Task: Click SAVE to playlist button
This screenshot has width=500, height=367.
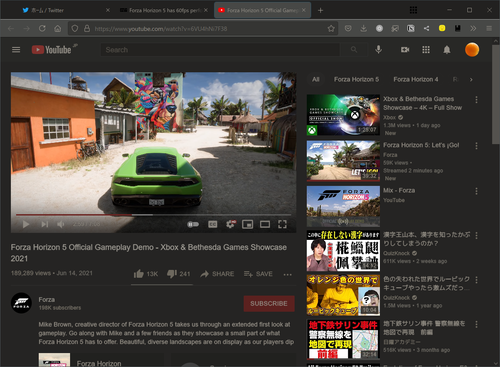Action: click(258, 274)
